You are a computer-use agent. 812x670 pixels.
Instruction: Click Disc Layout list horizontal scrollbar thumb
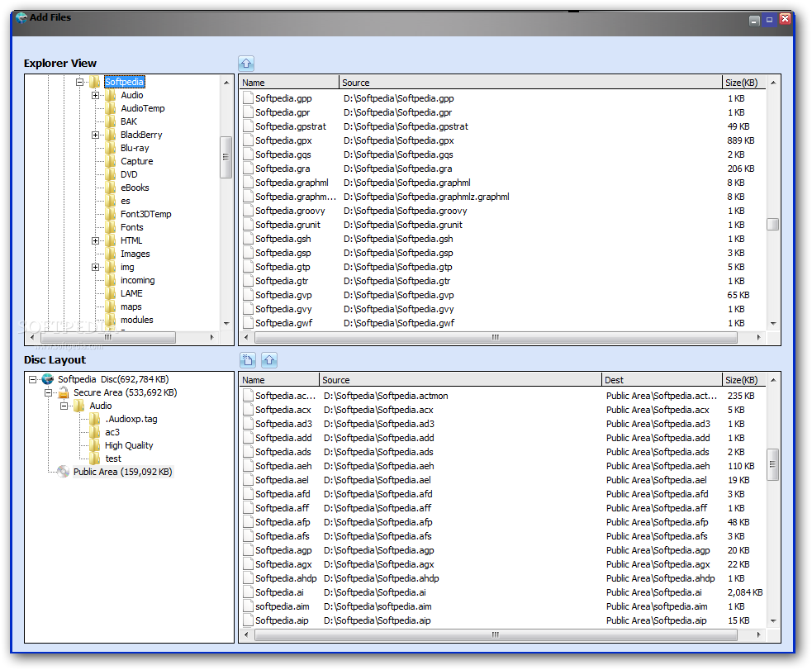(496, 634)
